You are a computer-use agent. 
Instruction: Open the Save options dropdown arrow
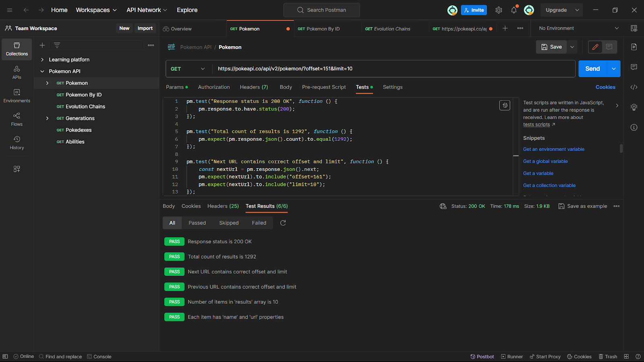572,47
